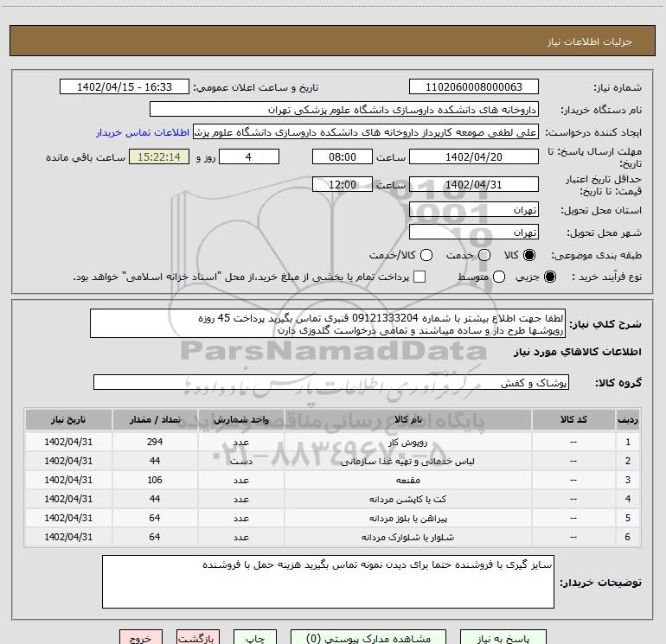
Task: Click the شماره نیاز field 1102060008000063
Action: coord(474,86)
